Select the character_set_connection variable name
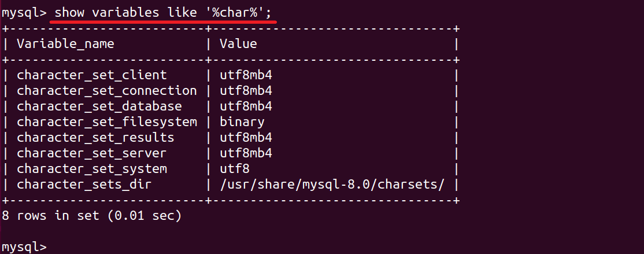Viewport: 644px width, 254px height. [x=106, y=90]
